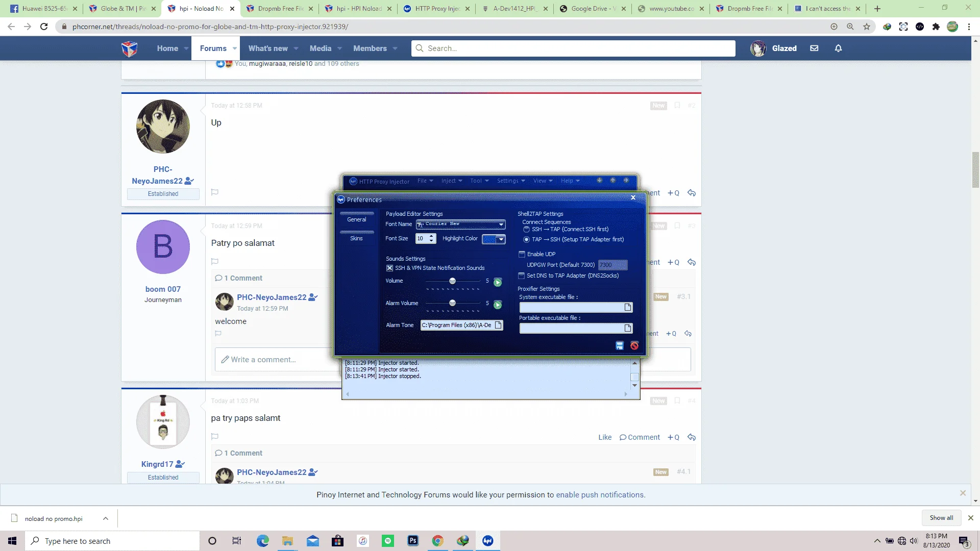Click HTTP Proxy Injector taskbar icon
Viewport: 980px width, 551px height.
tap(488, 541)
